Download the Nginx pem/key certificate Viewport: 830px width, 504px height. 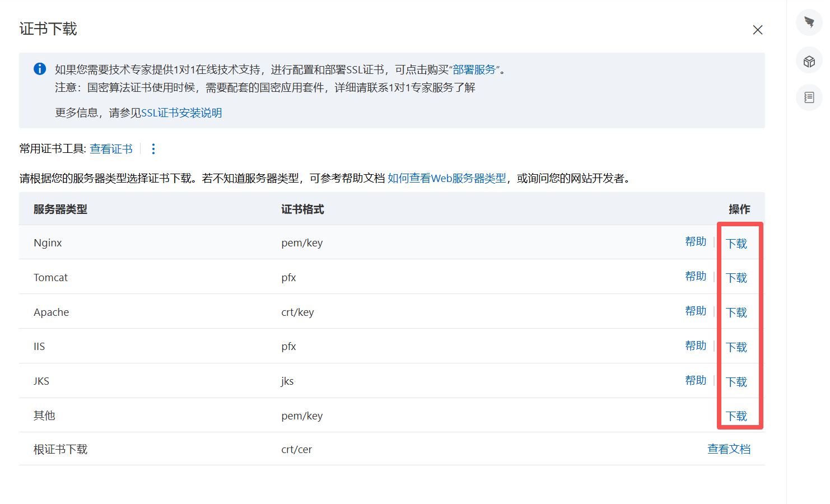click(x=736, y=243)
